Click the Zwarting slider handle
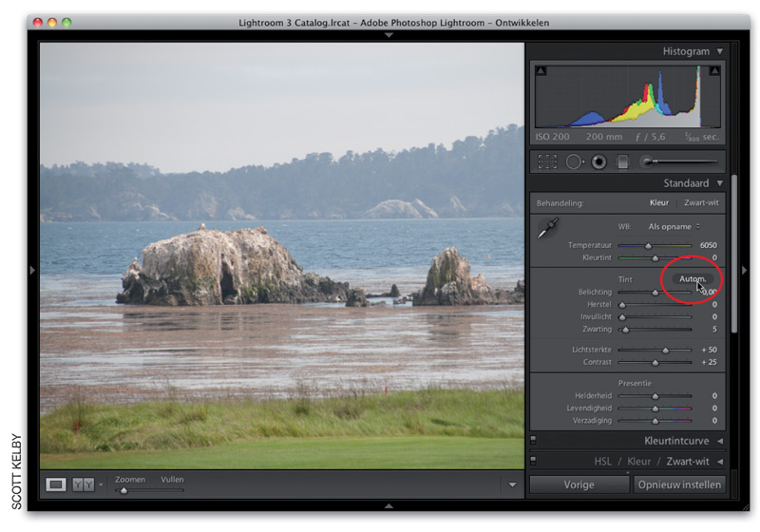The image size is (760, 532). click(626, 330)
